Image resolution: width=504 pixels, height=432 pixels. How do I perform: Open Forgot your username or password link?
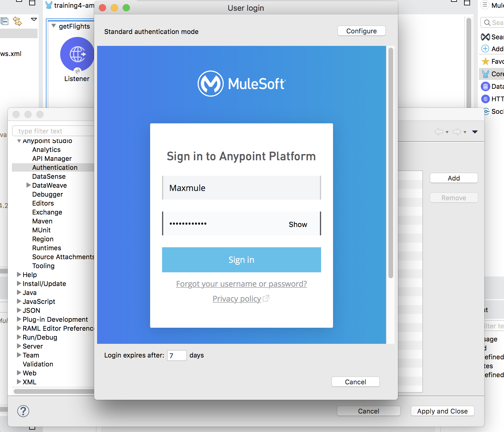tap(242, 284)
